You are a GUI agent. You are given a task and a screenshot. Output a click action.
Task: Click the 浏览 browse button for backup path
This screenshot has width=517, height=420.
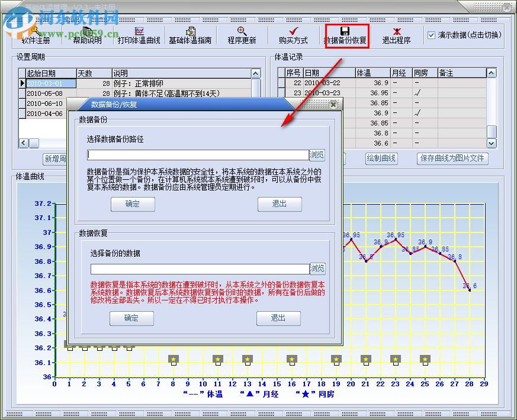(x=317, y=154)
